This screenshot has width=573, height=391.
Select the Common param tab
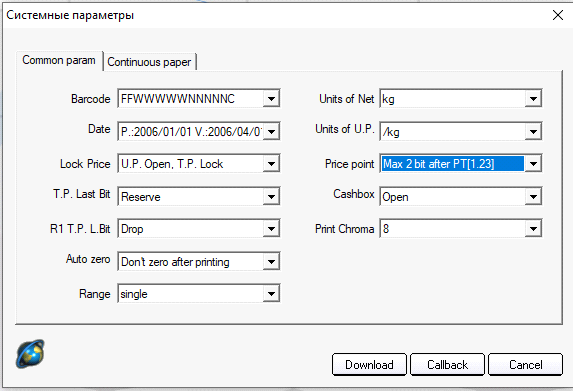(x=59, y=60)
